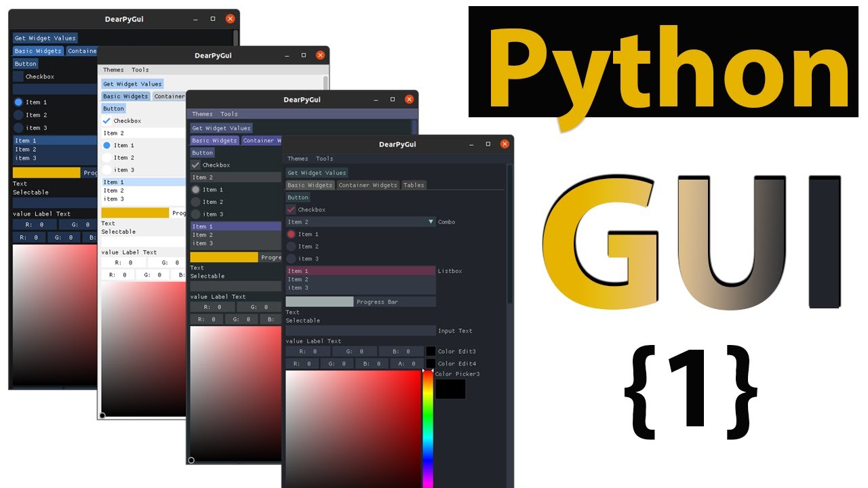Toggle the blue-check Checkbox in light-themed window
Screen dimensions: 868x488
[x=106, y=121]
